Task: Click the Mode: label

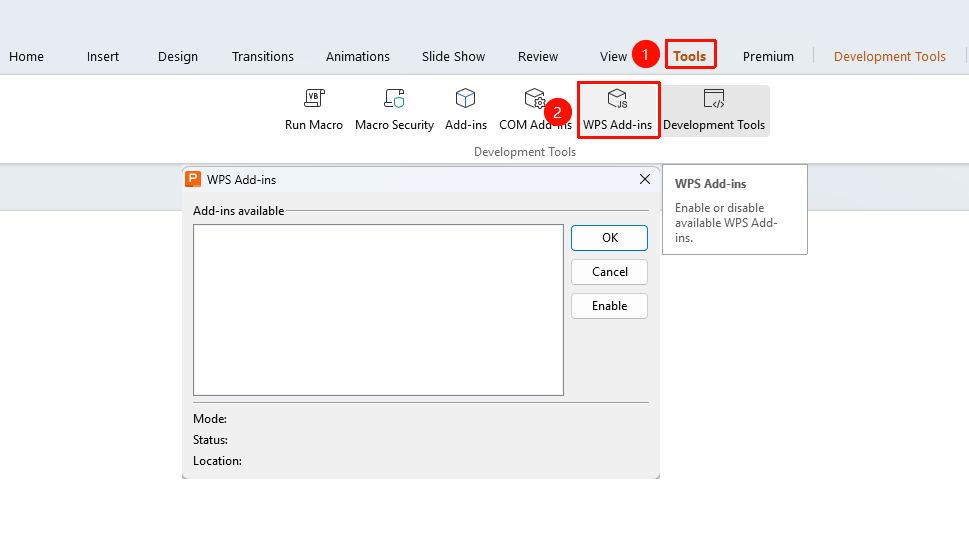Action: [209, 419]
